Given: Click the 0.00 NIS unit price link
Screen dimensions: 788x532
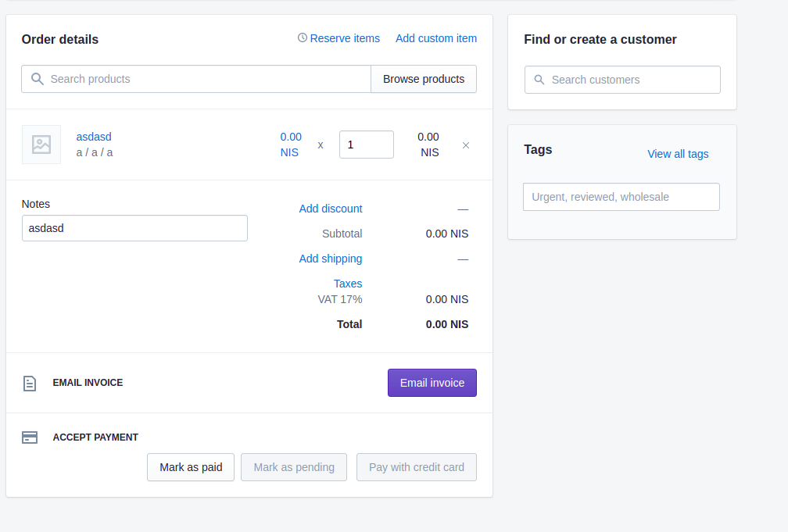Looking at the screenshot, I should [290, 145].
